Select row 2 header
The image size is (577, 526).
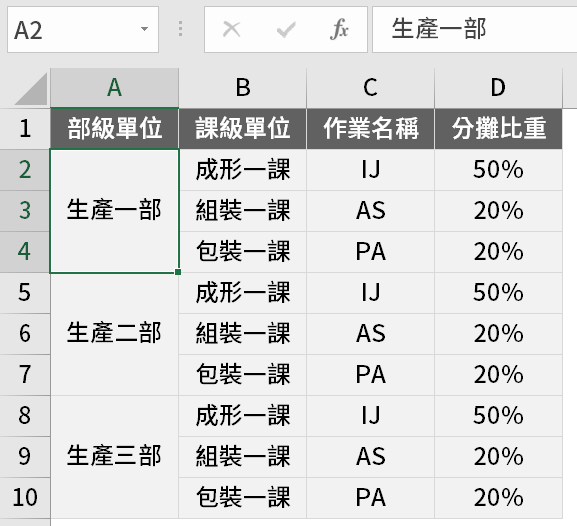pos(25,170)
